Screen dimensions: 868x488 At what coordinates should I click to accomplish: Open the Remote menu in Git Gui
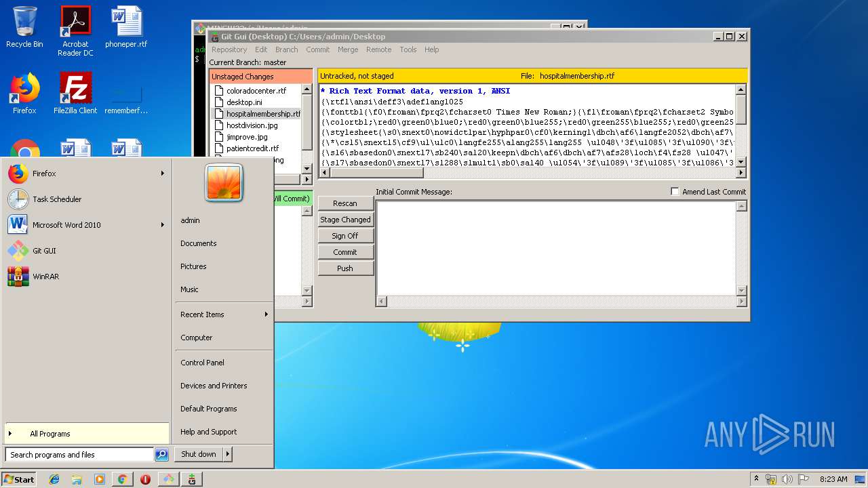pos(378,49)
